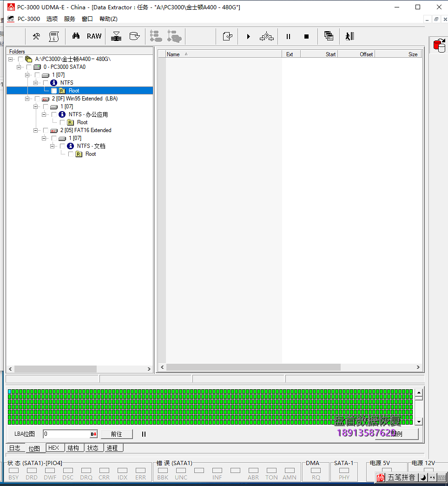This screenshot has height=486, width=448.
Task: Click the disk with arrow toolbar icon
Action: (x=134, y=36)
